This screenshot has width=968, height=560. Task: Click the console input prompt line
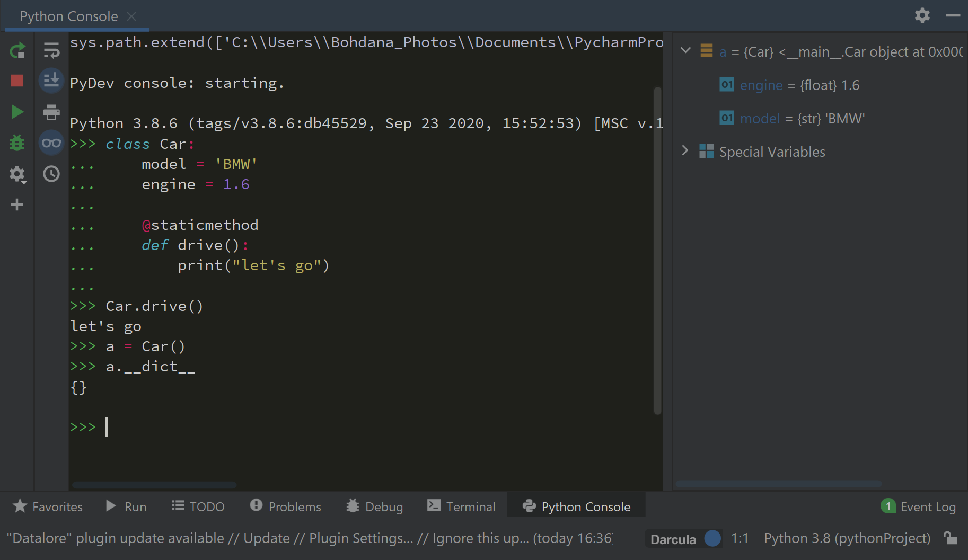[366, 427]
